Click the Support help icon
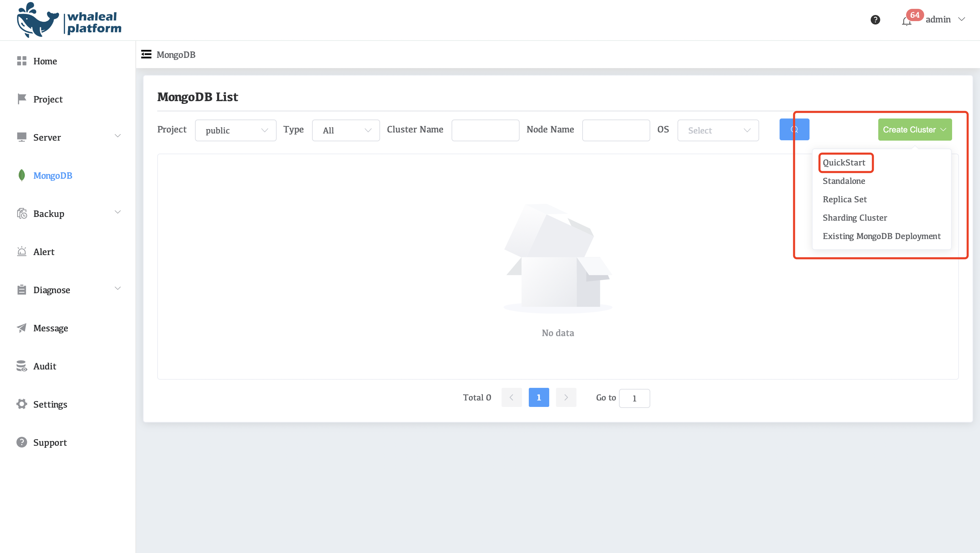 coord(22,442)
